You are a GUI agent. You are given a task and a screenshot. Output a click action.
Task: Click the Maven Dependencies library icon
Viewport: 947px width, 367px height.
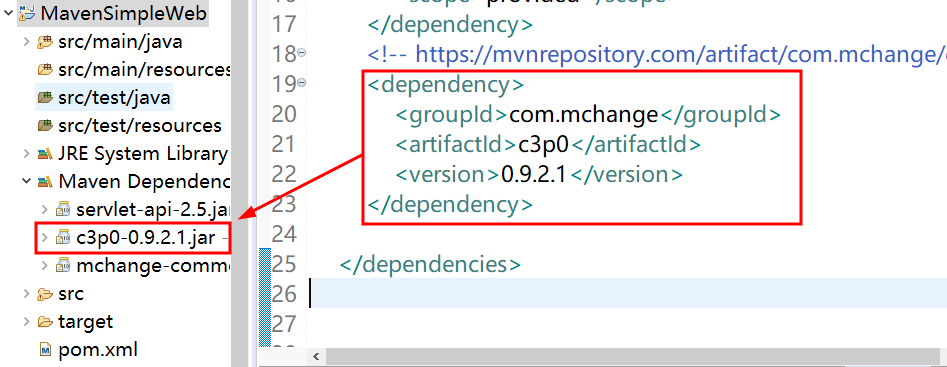click(45, 181)
